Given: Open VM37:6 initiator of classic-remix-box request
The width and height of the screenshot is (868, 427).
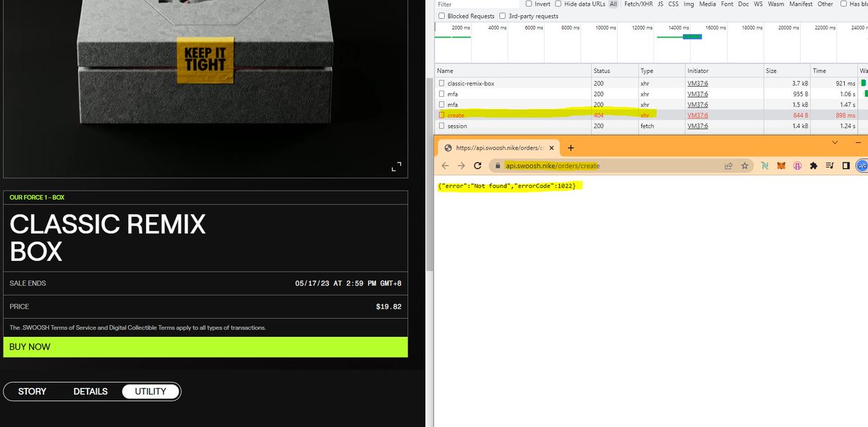Looking at the screenshot, I should [697, 84].
